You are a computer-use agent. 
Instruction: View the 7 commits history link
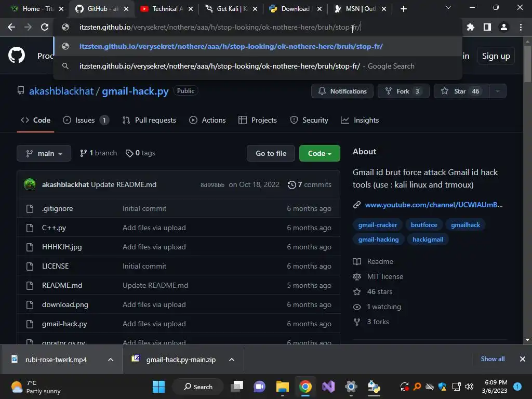pos(310,184)
